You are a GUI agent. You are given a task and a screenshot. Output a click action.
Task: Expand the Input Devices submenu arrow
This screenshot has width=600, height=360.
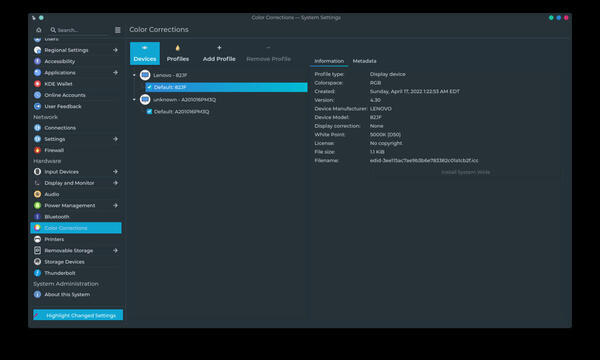(x=115, y=172)
